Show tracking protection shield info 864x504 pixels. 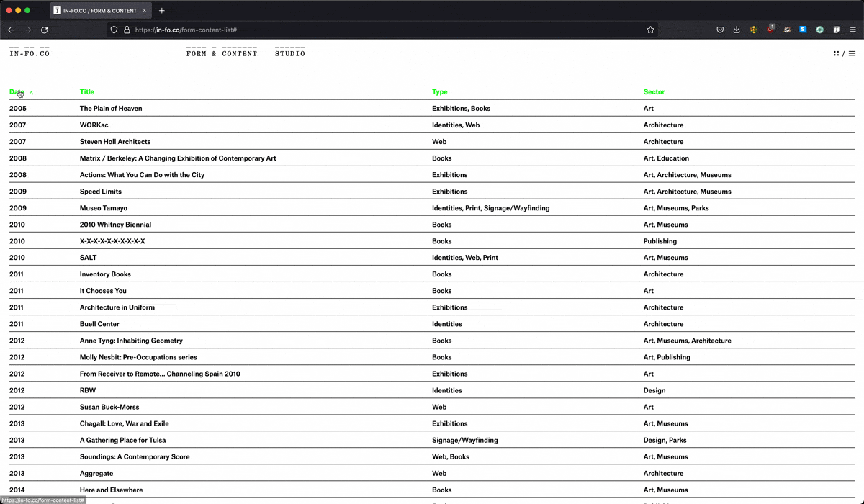coord(114,30)
